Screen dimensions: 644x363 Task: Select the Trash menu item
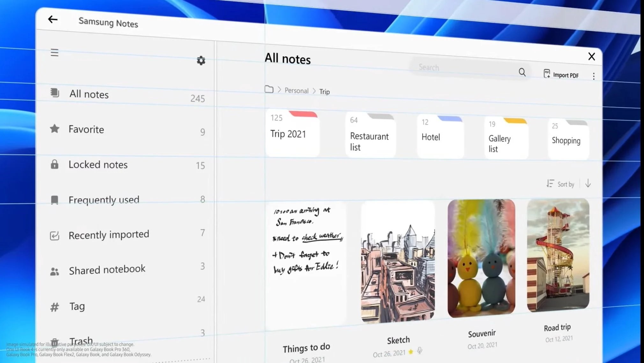(x=81, y=340)
